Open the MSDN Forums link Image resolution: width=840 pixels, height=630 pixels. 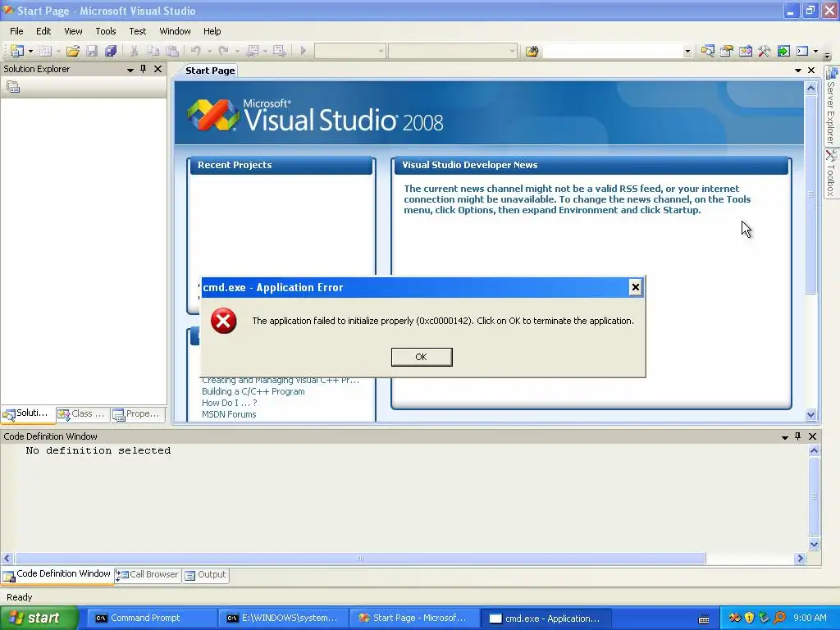pyautogui.click(x=229, y=414)
